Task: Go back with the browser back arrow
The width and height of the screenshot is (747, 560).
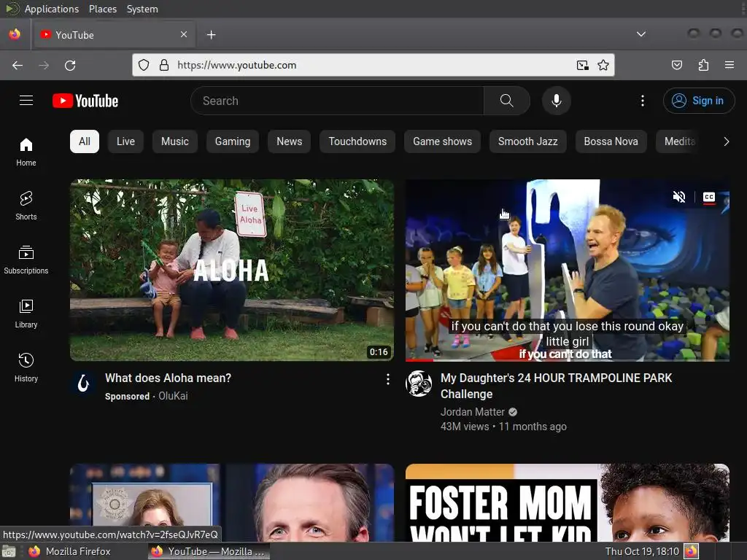Action: point(18,65)
